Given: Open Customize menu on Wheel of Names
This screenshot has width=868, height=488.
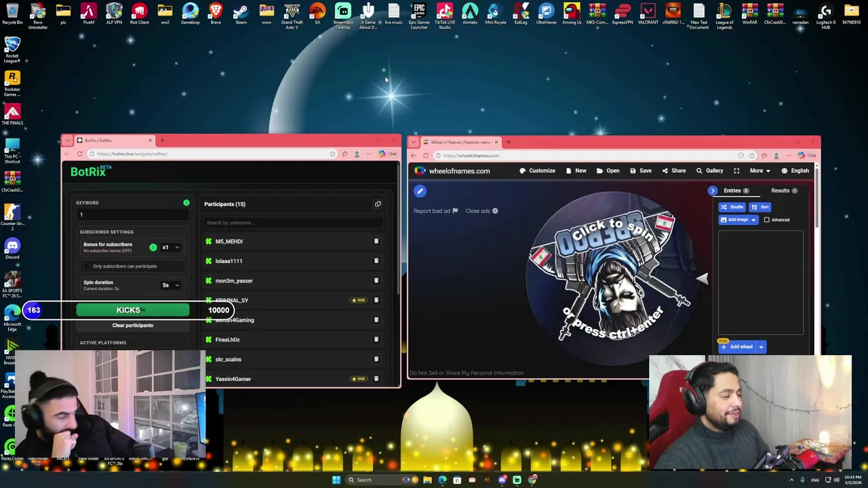Looking at the screenshot, I should (x=537, y=171).
